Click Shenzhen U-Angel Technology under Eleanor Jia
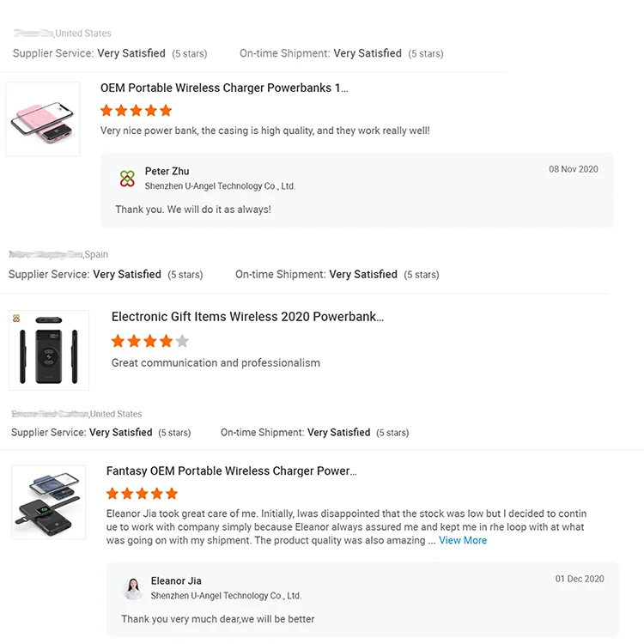 tap(226, 596)
